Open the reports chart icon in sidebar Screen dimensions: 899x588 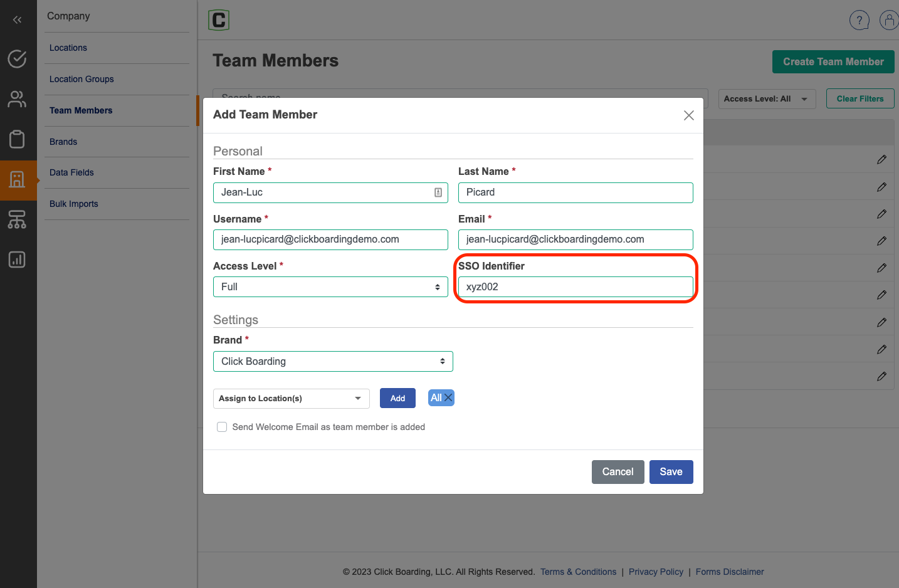click(17, 260)
